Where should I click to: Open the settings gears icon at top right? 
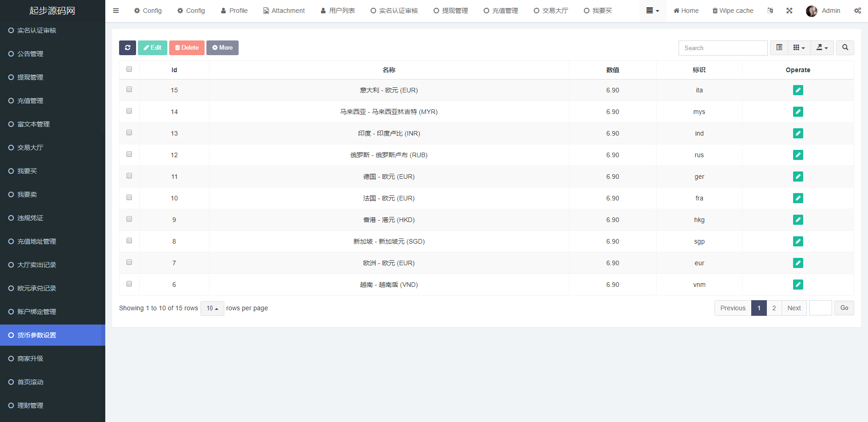pos(857,11)
